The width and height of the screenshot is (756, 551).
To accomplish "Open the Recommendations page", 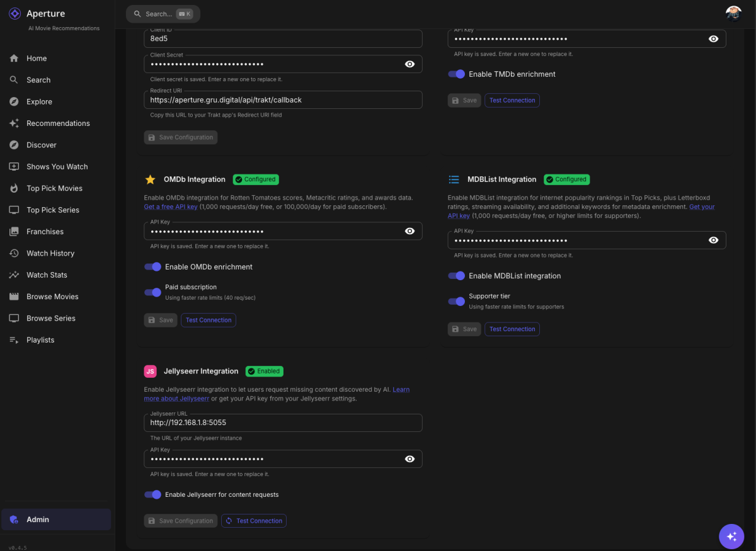I will (x=58, y=123).
